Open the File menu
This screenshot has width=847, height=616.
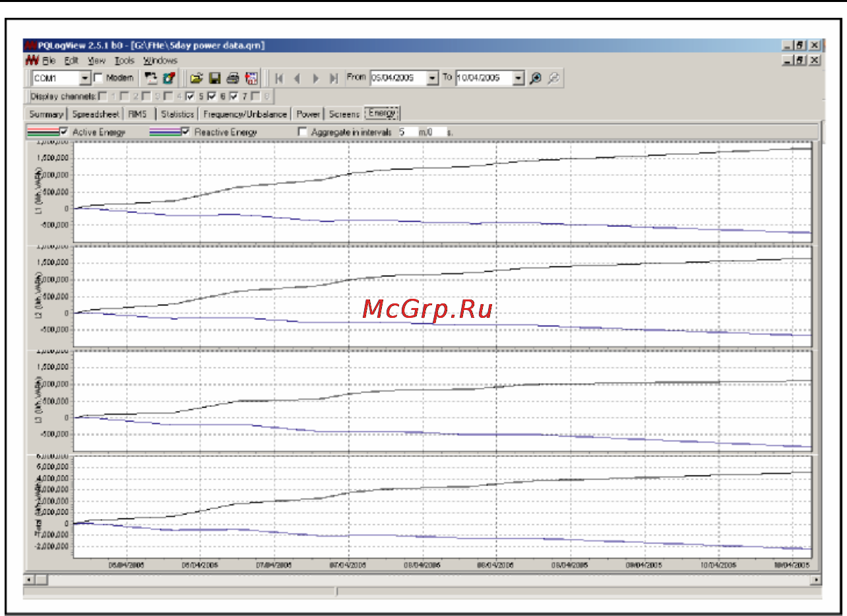[49, 60]
